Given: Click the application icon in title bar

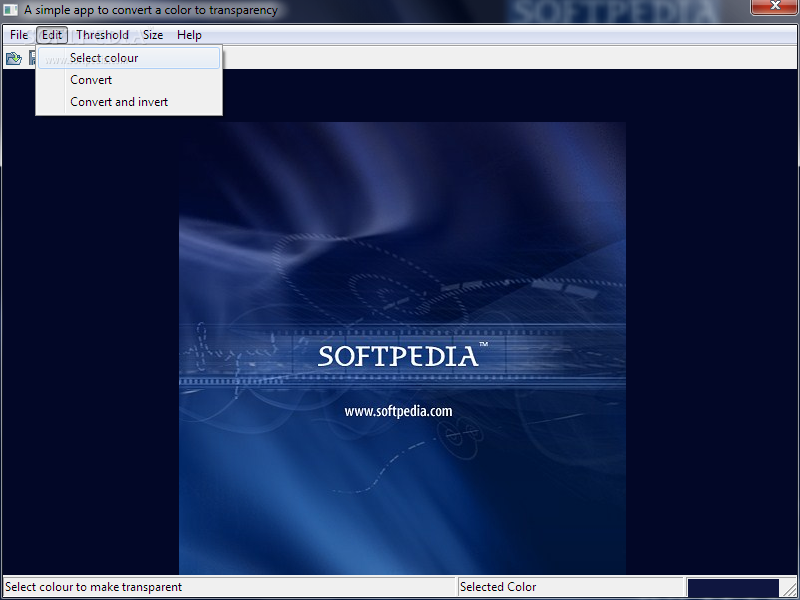Looking at the screenshot, I should coord(10,10).
